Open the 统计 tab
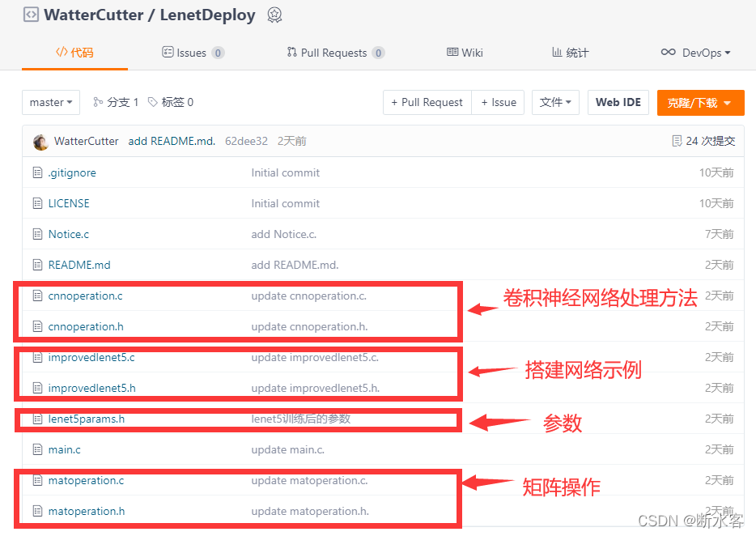This screenshot has height=536, width=756. point(571,53)
